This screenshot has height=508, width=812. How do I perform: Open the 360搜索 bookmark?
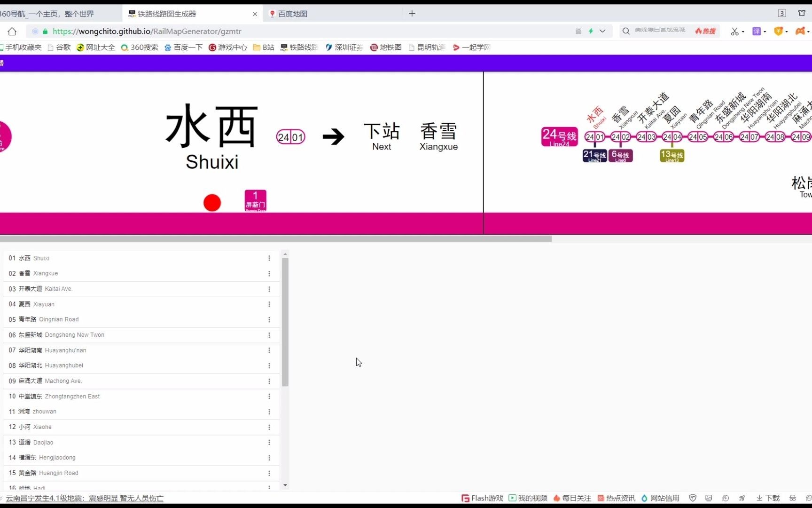[x=140, y=48]
